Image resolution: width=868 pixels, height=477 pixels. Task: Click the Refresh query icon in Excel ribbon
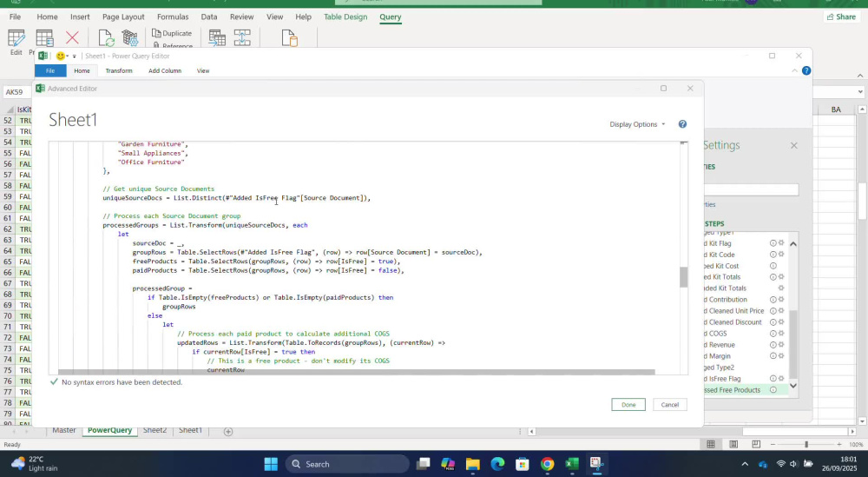[105, 37]
